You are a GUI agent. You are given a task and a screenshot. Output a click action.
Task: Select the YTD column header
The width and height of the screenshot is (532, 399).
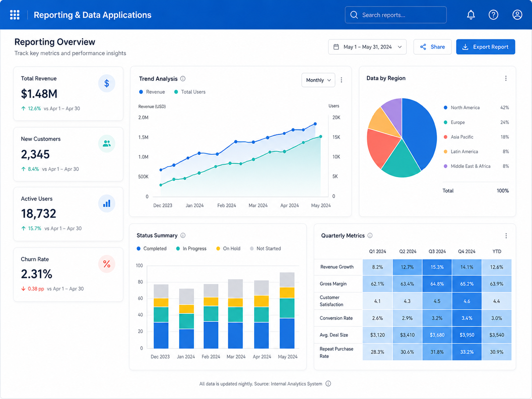pos(497,252)
